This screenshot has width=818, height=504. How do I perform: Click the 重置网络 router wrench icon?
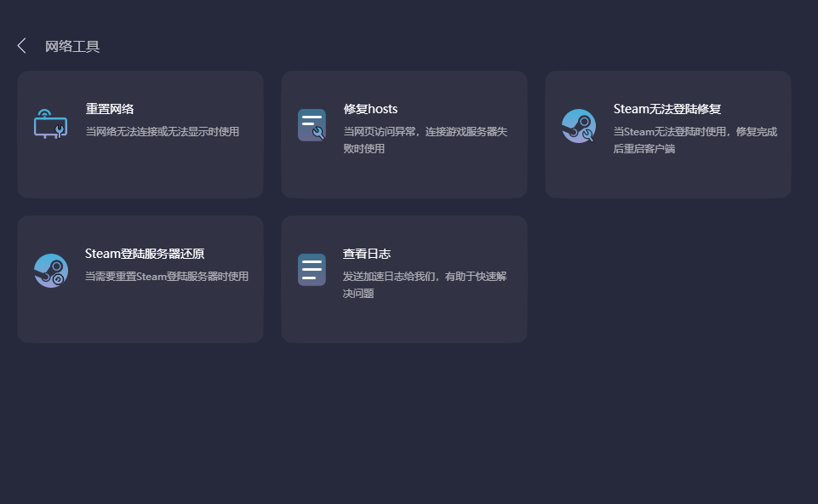click(x=50, y=124)
